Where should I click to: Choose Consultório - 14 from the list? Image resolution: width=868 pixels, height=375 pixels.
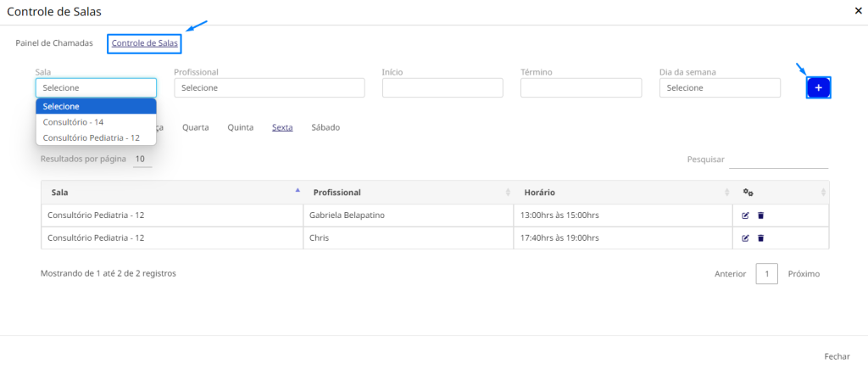click(x=96, y=122)
